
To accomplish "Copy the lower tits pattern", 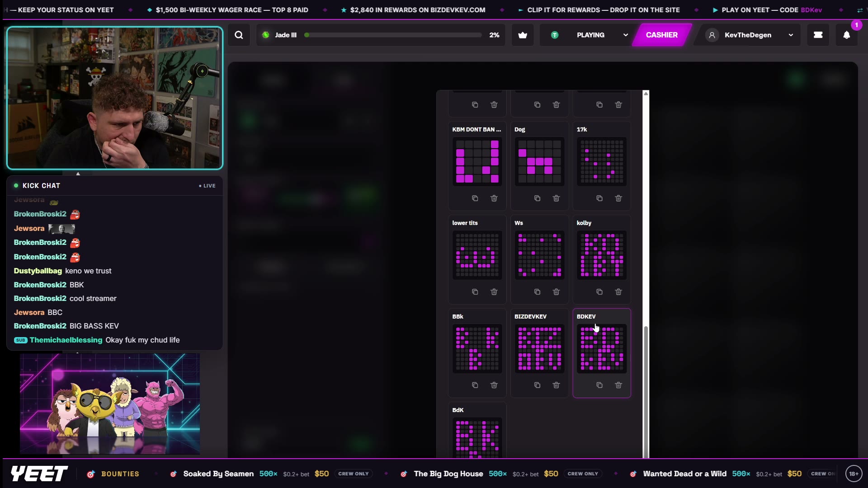I will [475, 292].
